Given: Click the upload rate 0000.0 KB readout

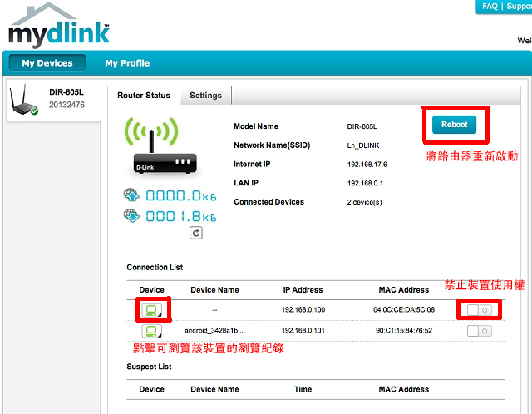Looking at the screenshot, I should coord(181,196).
